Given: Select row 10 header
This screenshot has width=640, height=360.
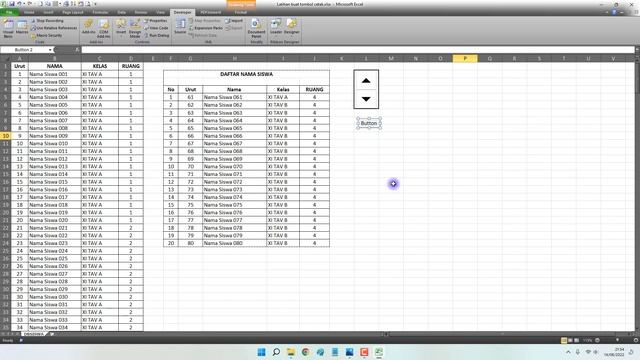Looking at the screenshot, I should 6,136.
